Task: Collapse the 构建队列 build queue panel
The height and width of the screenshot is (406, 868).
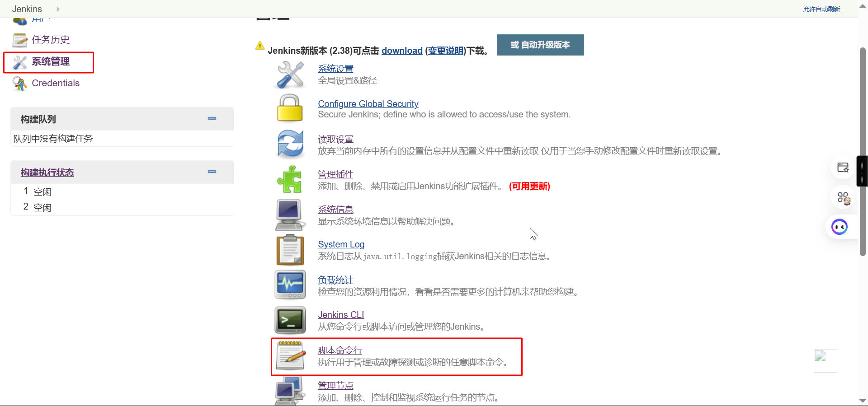Action: click(212, 119)
